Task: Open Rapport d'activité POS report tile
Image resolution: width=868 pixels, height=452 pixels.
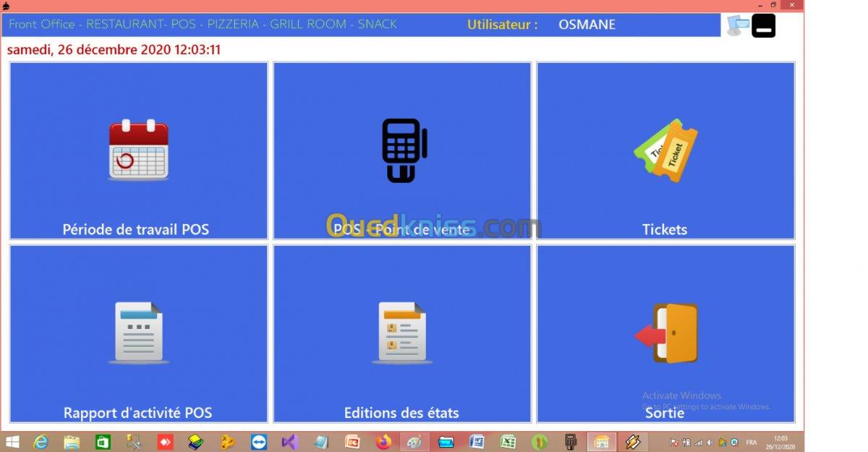Action: (139, 333)
